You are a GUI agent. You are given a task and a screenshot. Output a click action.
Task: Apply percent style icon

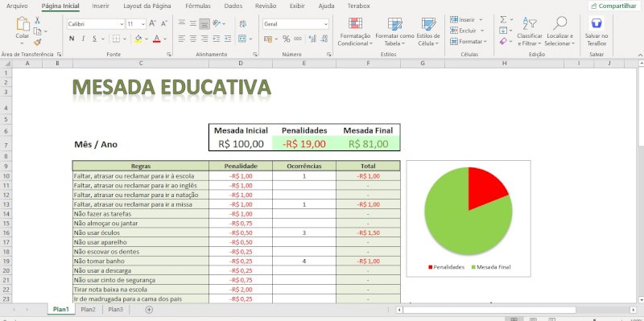[287, 39]
